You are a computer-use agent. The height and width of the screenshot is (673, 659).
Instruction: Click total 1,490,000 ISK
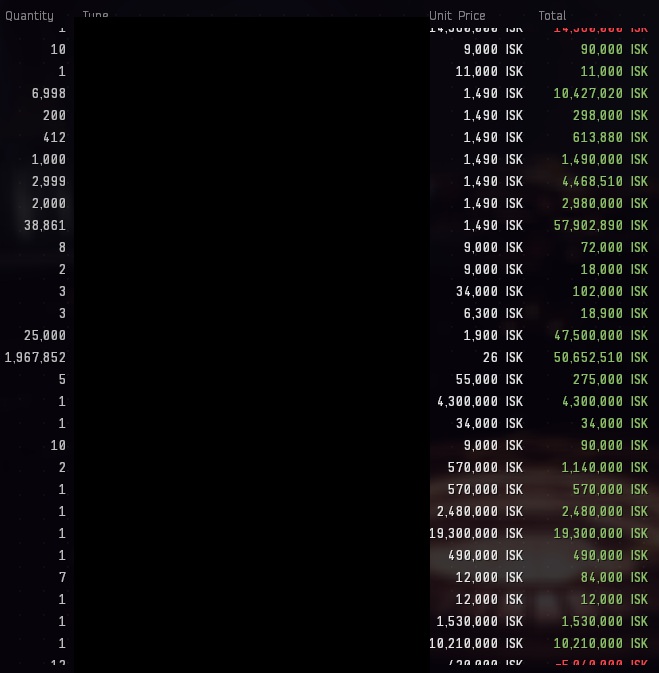click(x=604, y=159)
